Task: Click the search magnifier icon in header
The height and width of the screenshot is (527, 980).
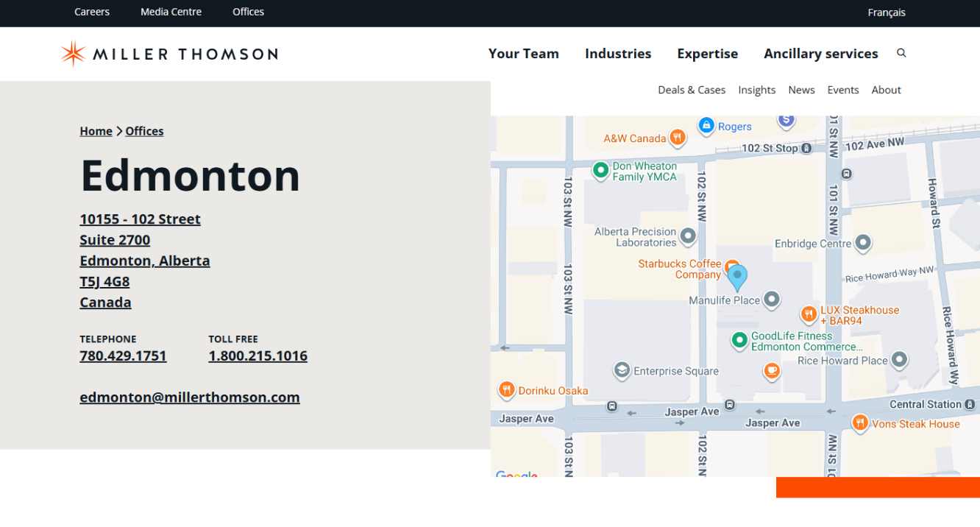Action: (901, 53)
